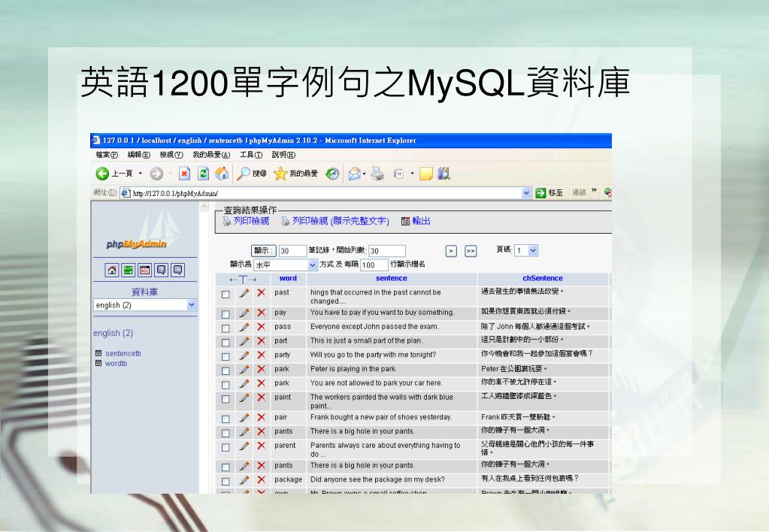Viewport: 769px width, 532px height.
Task: Open the 編輯(E) Edit menu
Action: 138,155
